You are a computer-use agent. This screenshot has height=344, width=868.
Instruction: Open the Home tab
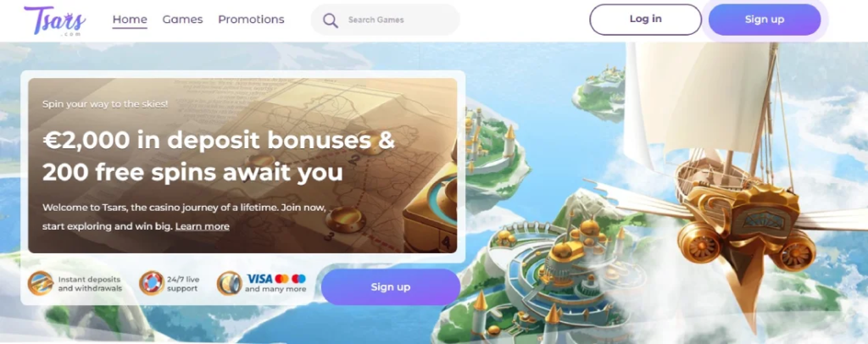pos(130,19)
